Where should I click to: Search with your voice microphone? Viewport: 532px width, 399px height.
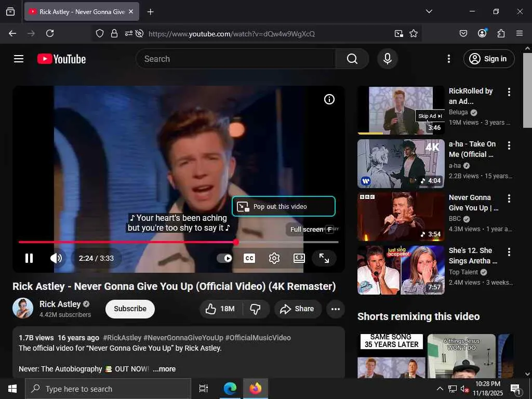(x=387, y=59)
